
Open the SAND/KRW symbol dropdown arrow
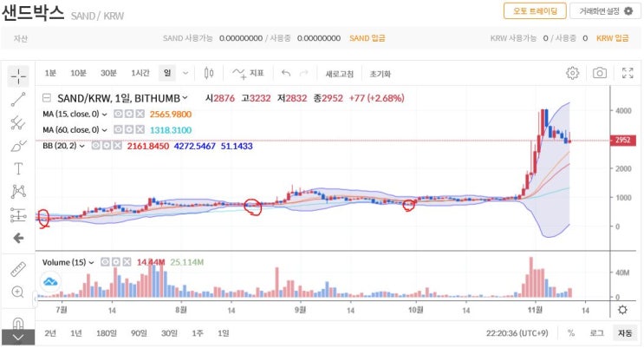[x=185, y=98]
